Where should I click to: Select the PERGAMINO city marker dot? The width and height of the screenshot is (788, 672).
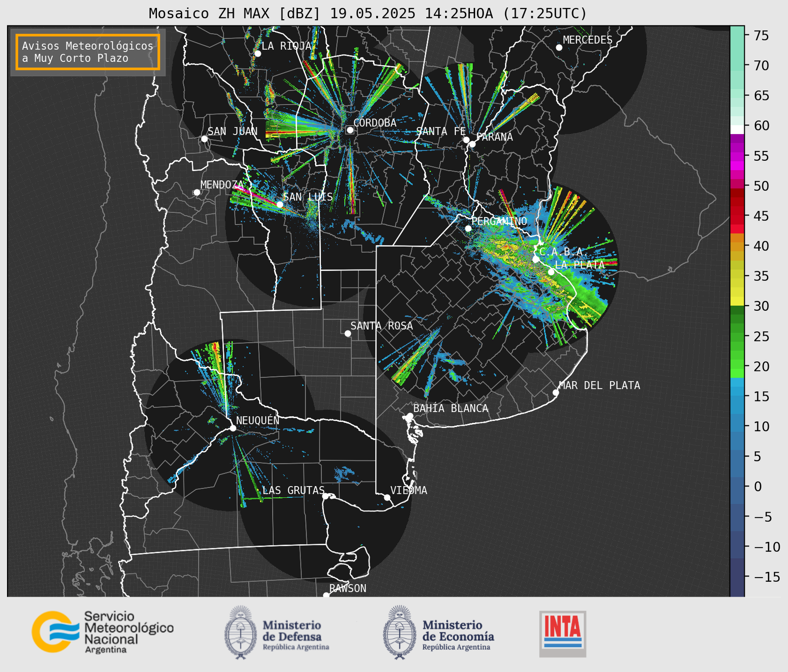[x=468, y=229]
